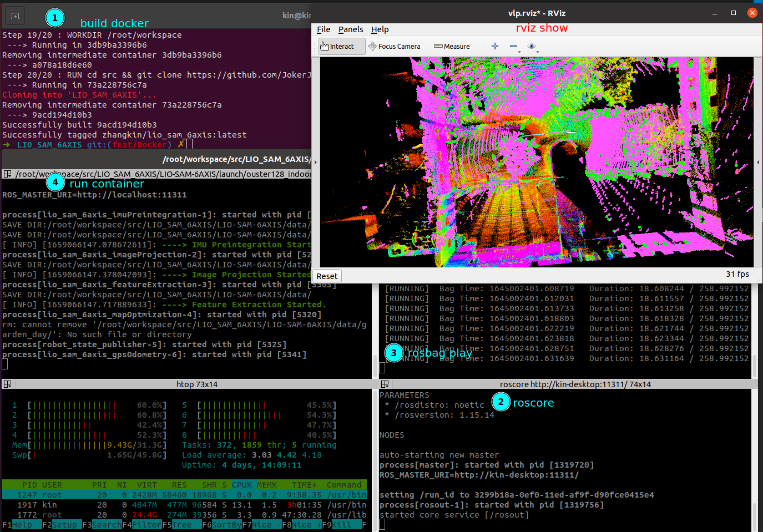The width and height of the screenshot is (763, 532).
Task: Click the Swp usage bar in htop
Action: pyautogui.click(x=89, y=455)
